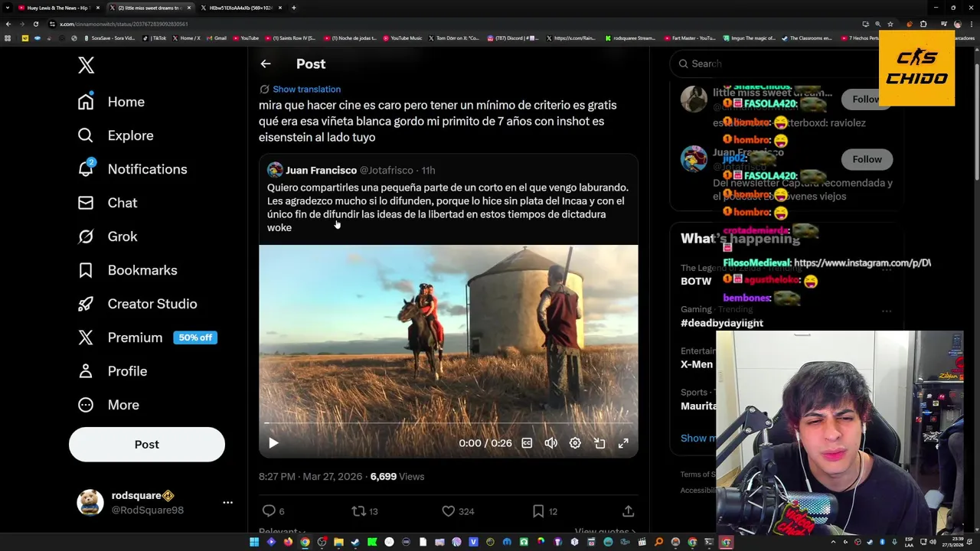This screenshot has height=551, width=980.
Task: Toggle video captions
Action: tap(527, 443)
